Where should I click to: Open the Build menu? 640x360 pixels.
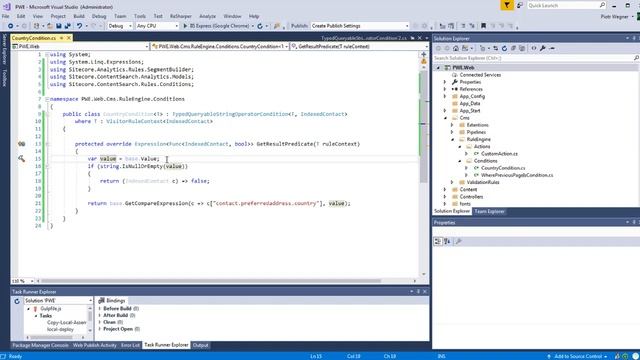(x=79, y=16)
